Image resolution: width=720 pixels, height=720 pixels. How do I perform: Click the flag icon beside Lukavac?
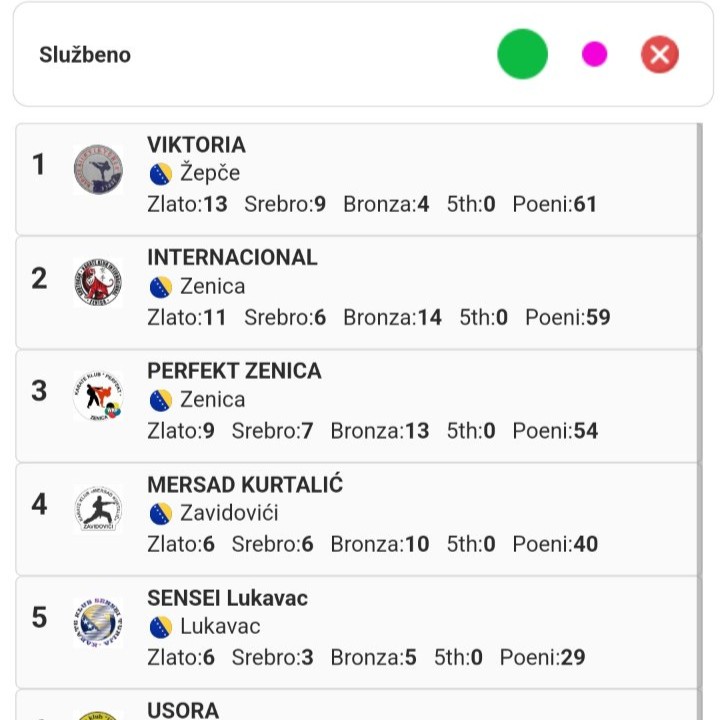click(x=160, y=627)
